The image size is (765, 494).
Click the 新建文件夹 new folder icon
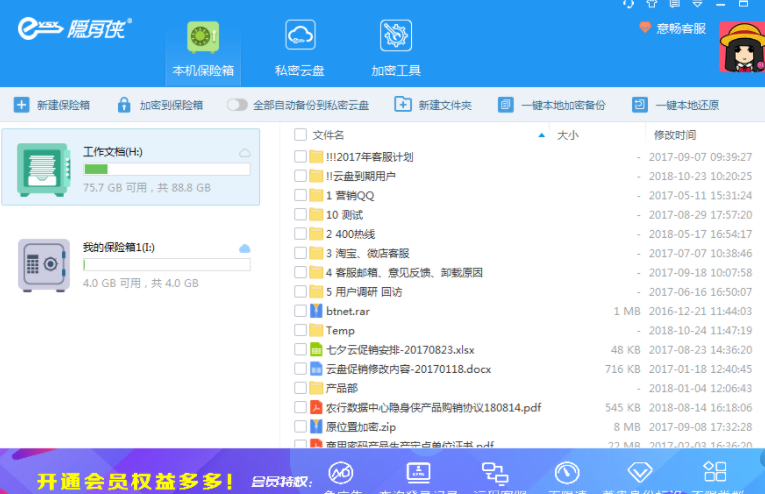403,105
